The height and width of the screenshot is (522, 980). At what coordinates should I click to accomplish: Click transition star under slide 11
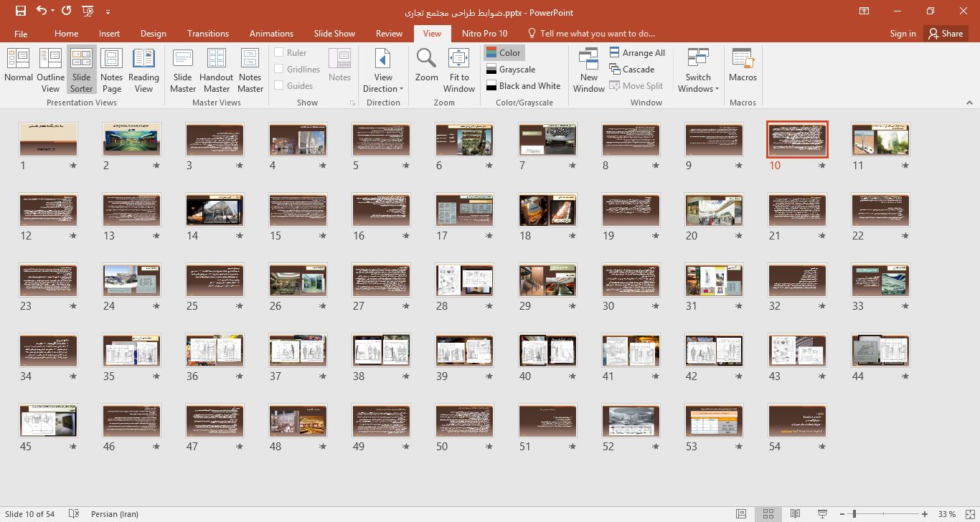[905, 166]
